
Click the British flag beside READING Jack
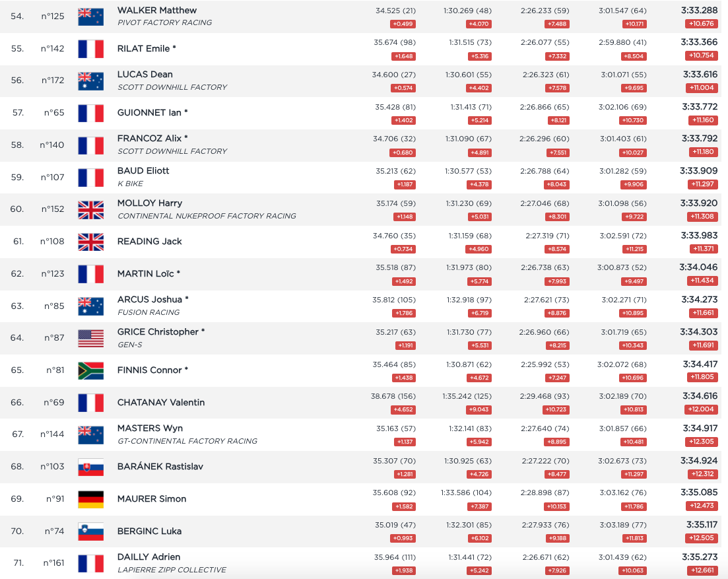coord(90,242)
